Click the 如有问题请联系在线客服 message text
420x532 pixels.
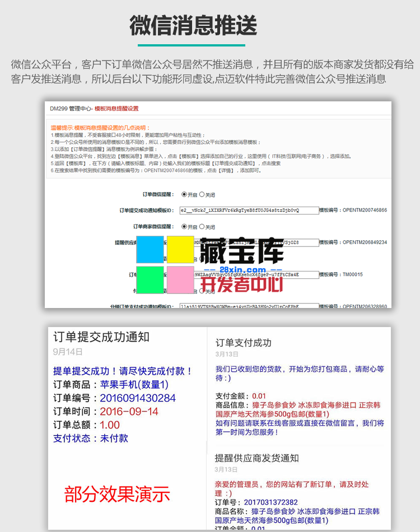300,427
